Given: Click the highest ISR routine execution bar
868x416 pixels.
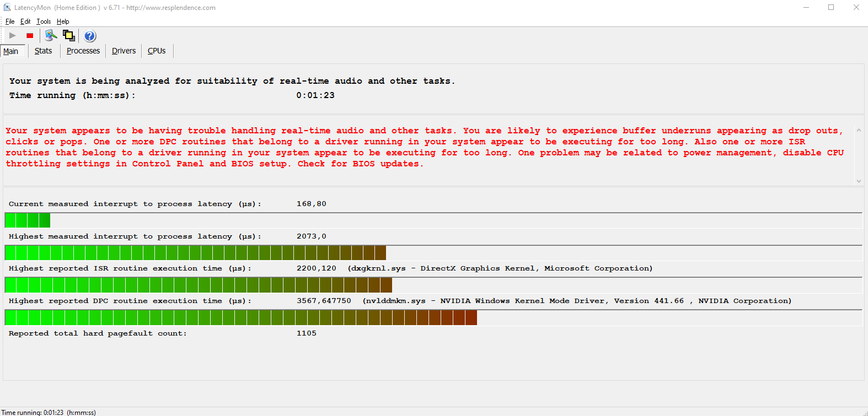Looking at the screenshot, I should 433,285.
